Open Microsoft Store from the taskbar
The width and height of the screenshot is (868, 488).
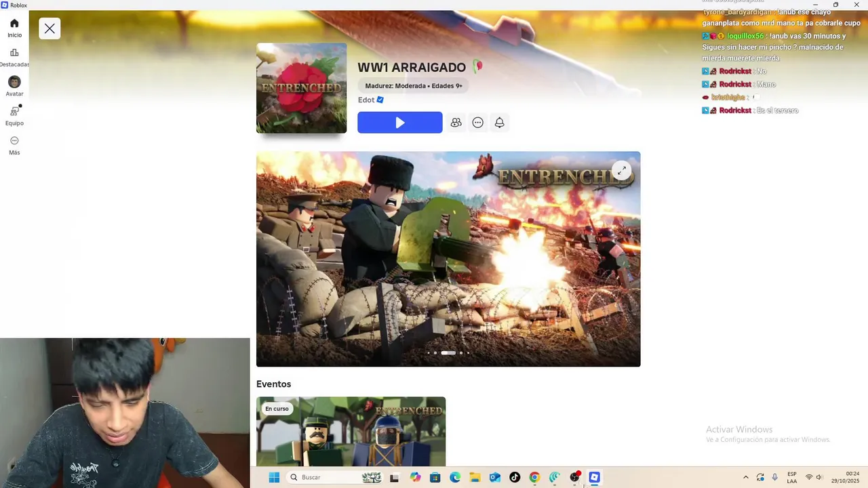click(435, 477)
